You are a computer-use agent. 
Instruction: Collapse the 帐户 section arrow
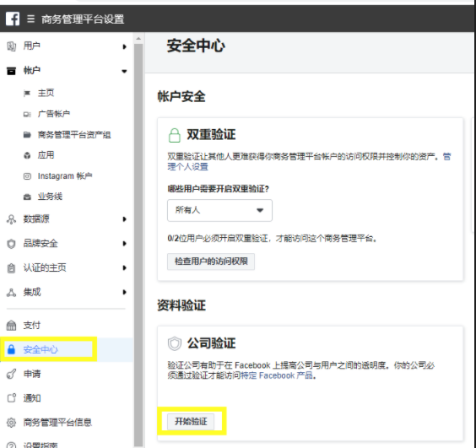[124, 72]
